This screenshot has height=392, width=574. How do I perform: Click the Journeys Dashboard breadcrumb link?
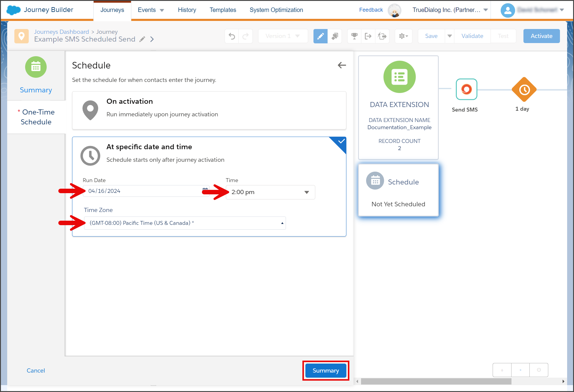pyautogui.click(x=62, y=32)
